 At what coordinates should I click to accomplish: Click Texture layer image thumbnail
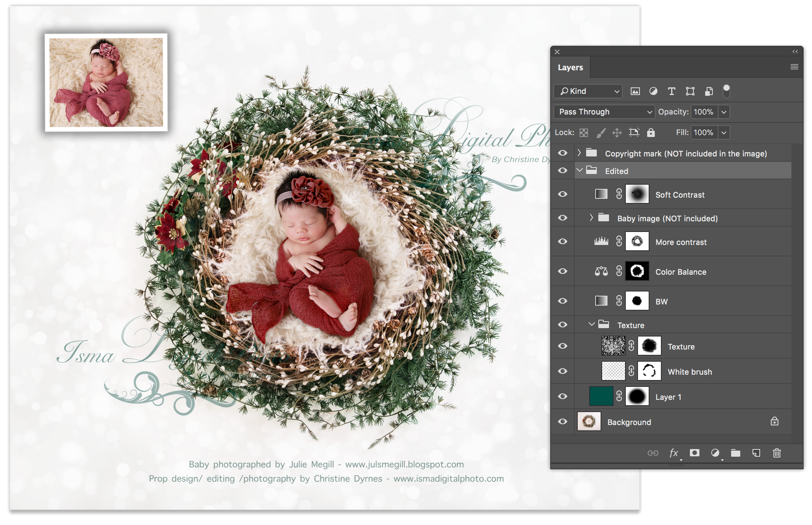coord(613,346)
